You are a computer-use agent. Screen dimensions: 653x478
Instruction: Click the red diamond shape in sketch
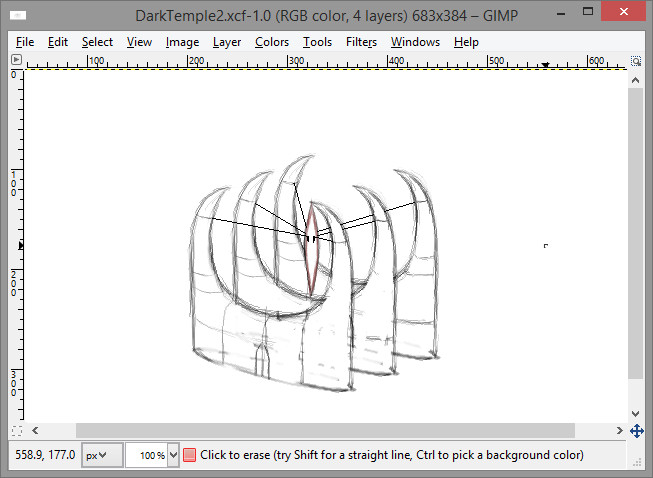click(x=312, y=249)
